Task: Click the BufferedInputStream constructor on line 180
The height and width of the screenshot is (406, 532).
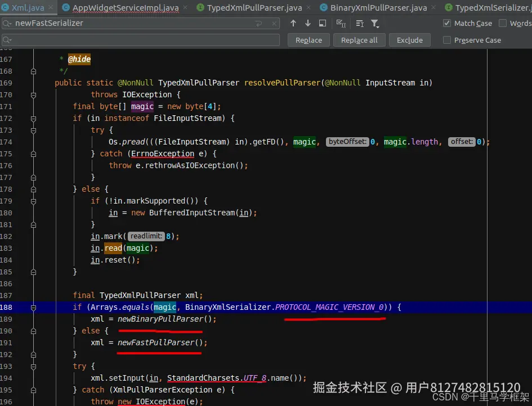Action: [192, 213]
